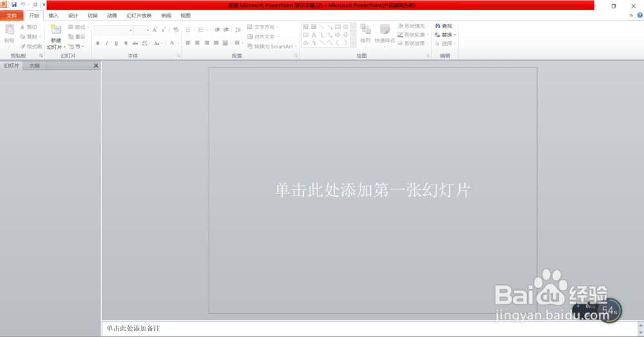The width and height of the screenshot is (644, 337).
Task: Click the Line Spacing icon
Action: click(238, 30)
